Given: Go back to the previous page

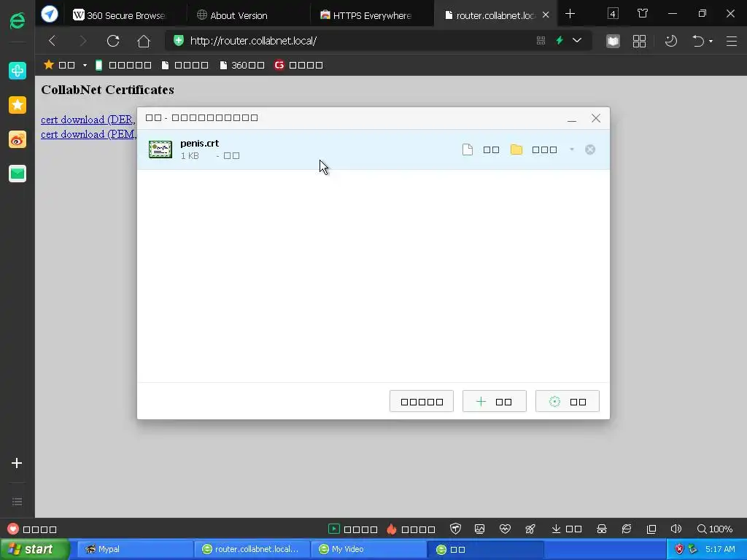Looking at the screenshot, I should tap(52, 41).
